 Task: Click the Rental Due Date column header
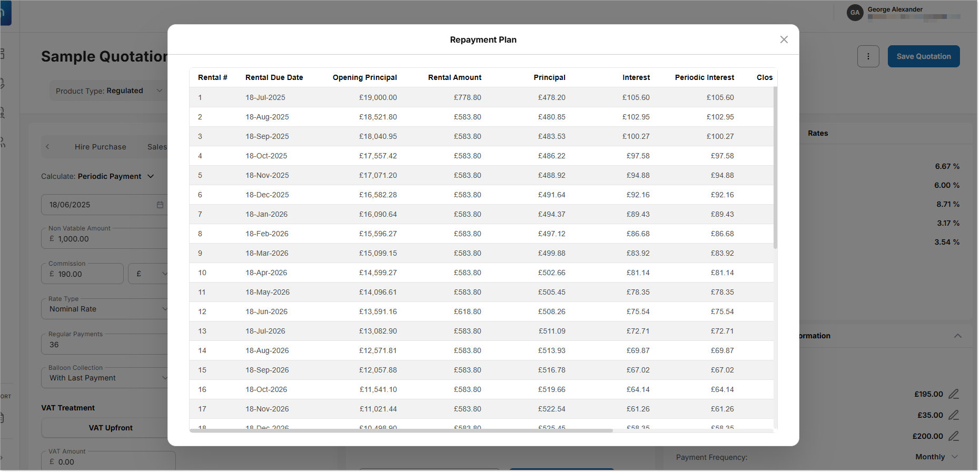pos(274,77)
